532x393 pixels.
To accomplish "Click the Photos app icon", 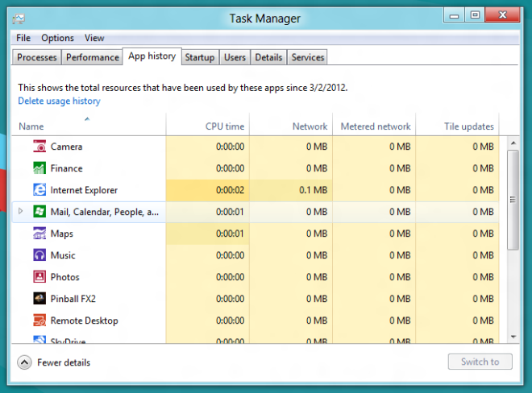I will [39, 277].
